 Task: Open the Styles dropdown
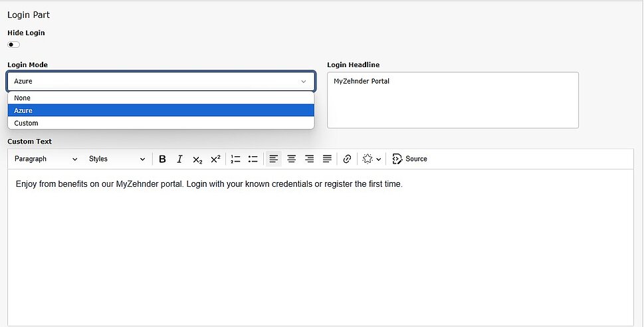(x=117, y=160)
